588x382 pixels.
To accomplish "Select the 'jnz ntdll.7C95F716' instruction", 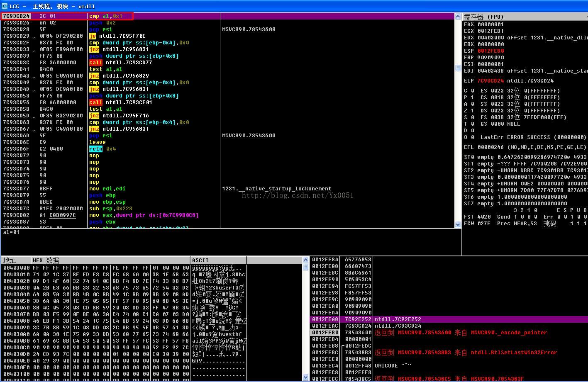I will click(119, 116).
